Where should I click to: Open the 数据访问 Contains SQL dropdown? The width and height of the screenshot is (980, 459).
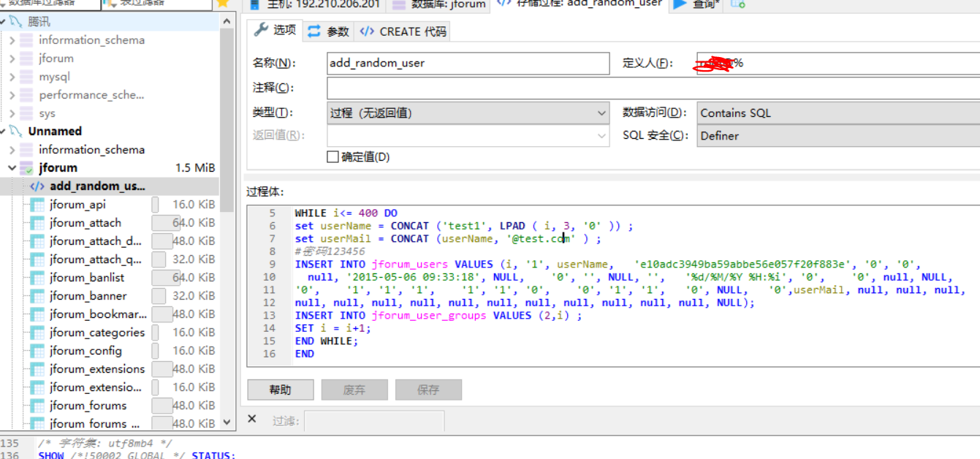click(x=838, y=113)
